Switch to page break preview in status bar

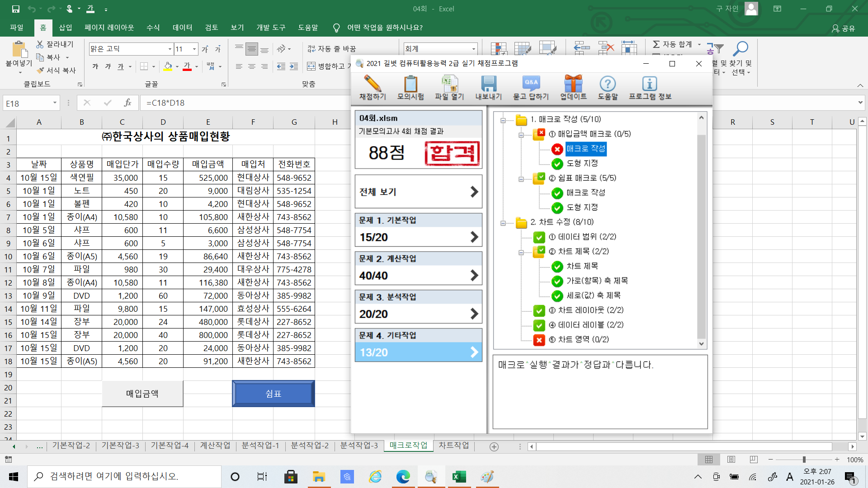coord(754,460)
